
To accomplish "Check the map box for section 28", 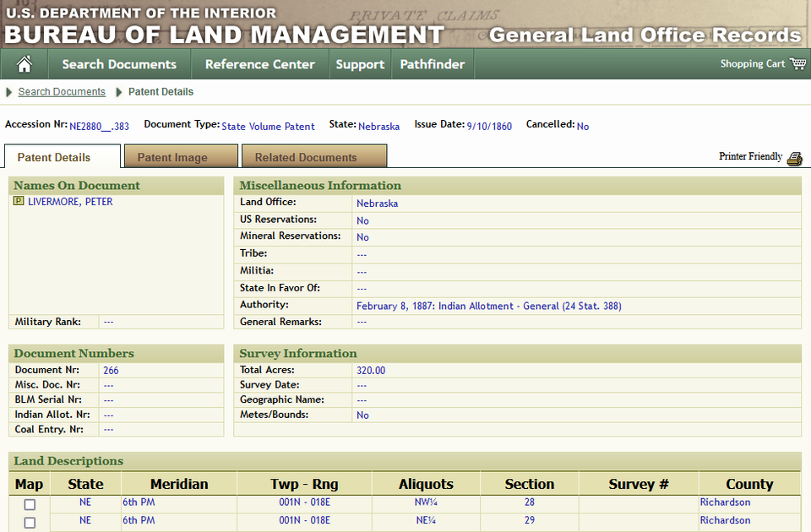I will 30,505.
